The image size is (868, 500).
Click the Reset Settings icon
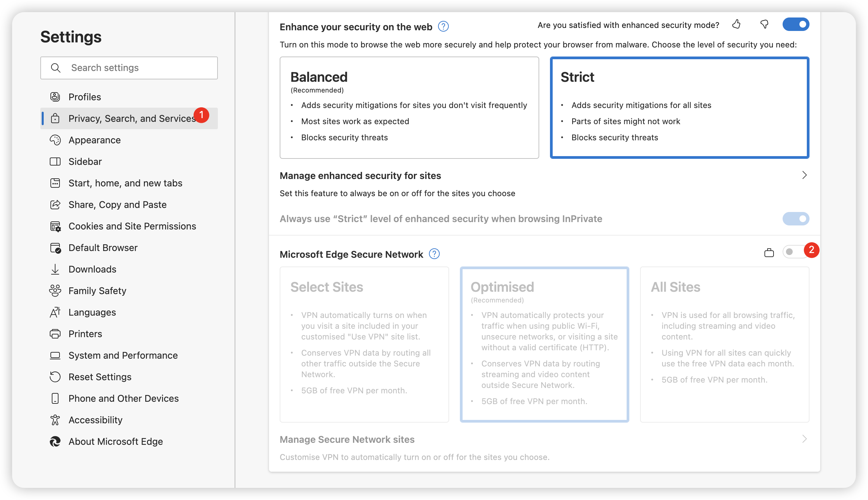55,377
